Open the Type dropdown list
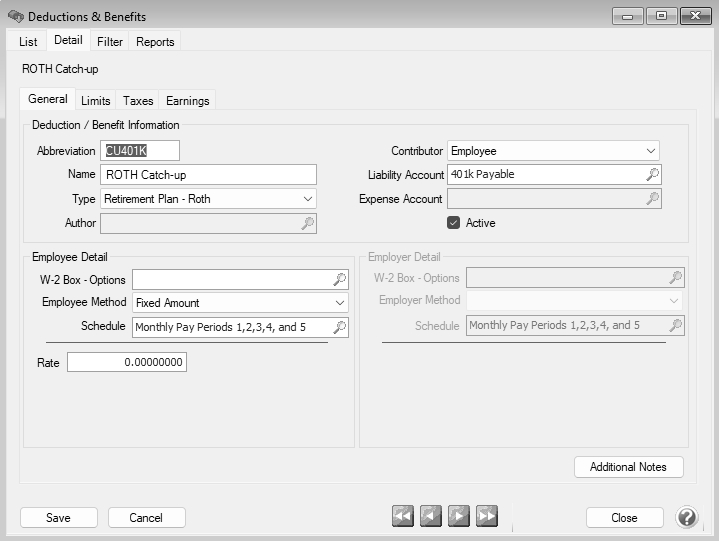Viewport: 719px width, 541px height. point(307,199)
